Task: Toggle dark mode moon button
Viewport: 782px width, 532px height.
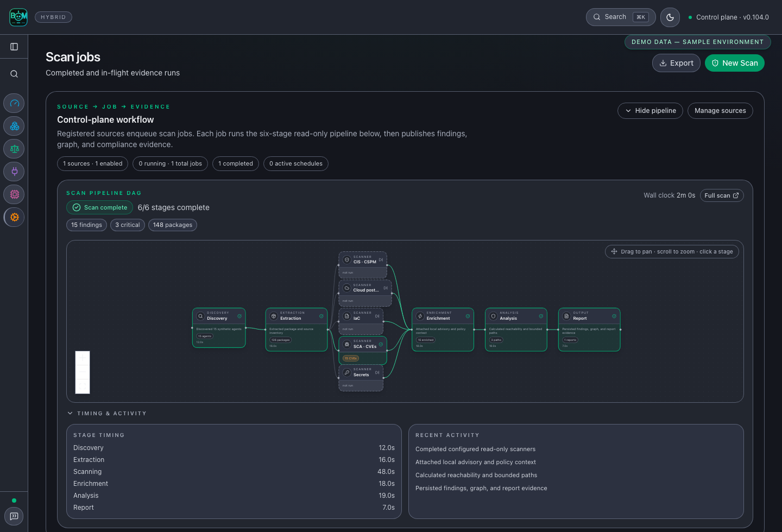Action: 670,17
